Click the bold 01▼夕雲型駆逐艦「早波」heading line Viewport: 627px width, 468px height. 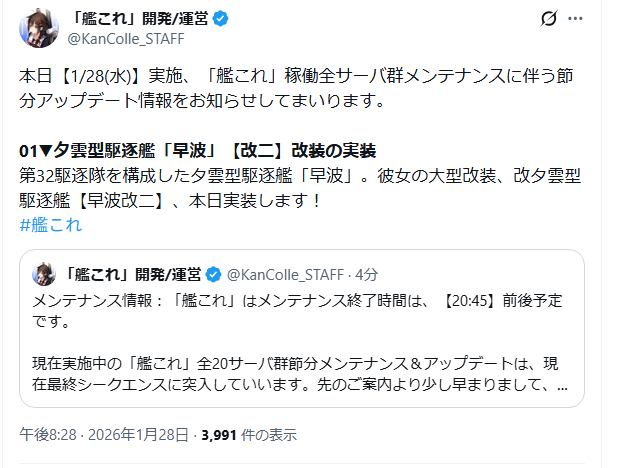(x=197, y=150)
